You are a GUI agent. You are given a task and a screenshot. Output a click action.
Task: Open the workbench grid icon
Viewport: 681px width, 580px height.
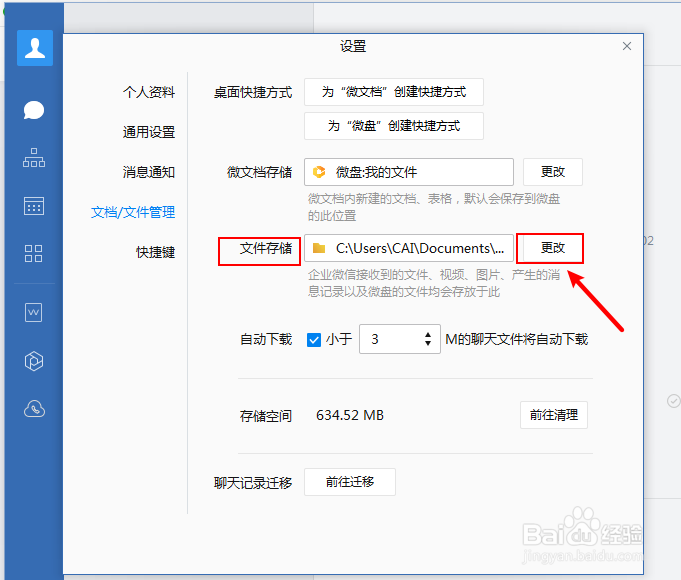[33, 253]
